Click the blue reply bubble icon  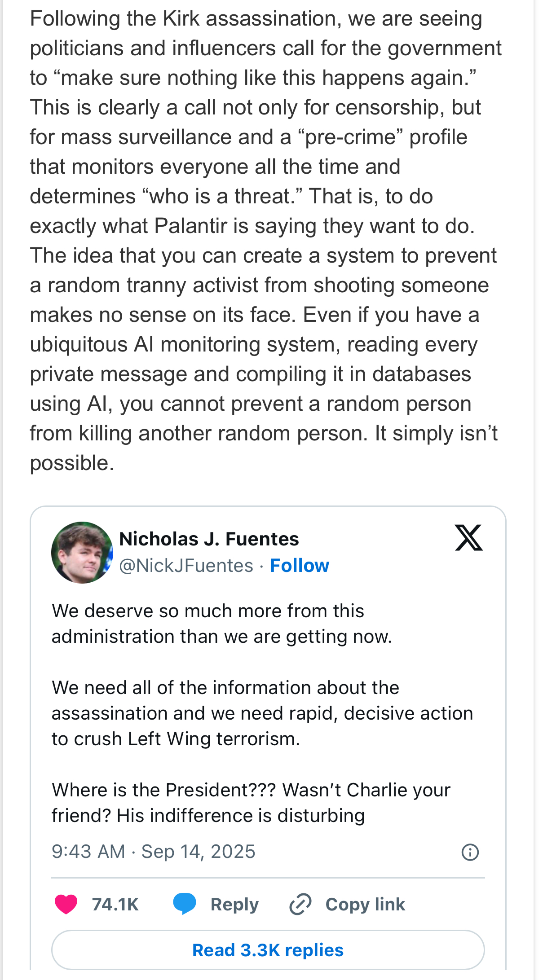click(x=185, y=904)
